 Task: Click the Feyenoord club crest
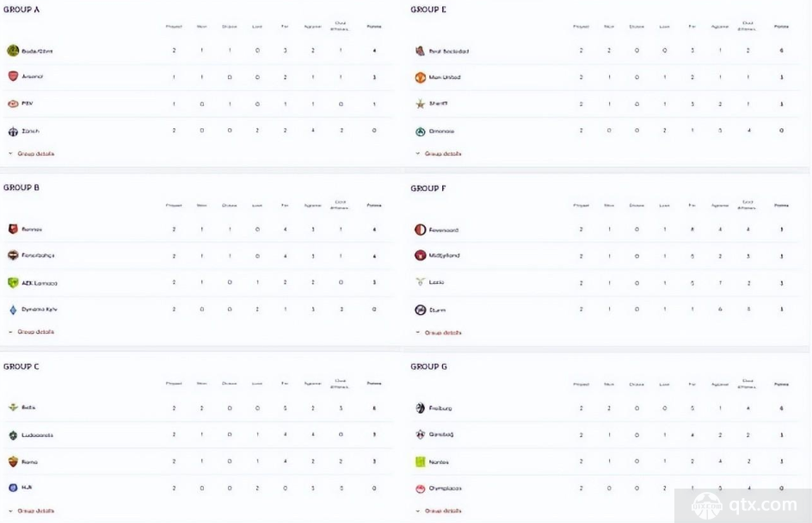[420, 230]
